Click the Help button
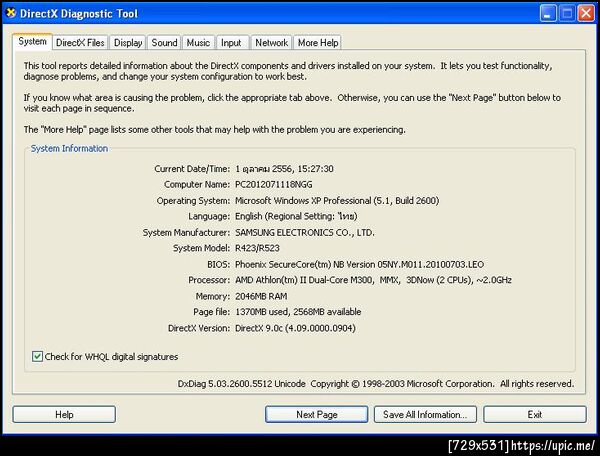 (64, 414)
